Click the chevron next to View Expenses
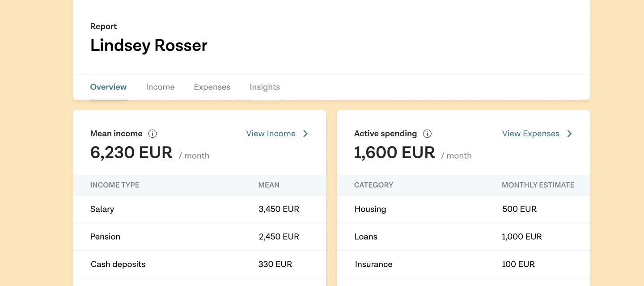 click(569, 134)
